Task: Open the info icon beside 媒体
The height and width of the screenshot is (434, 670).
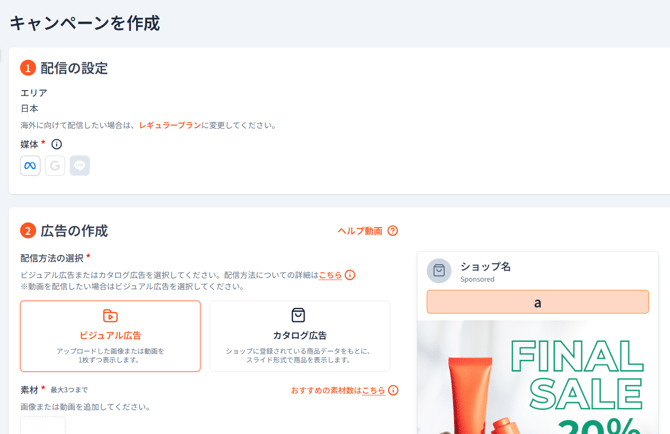Action: tap(56, 144)
